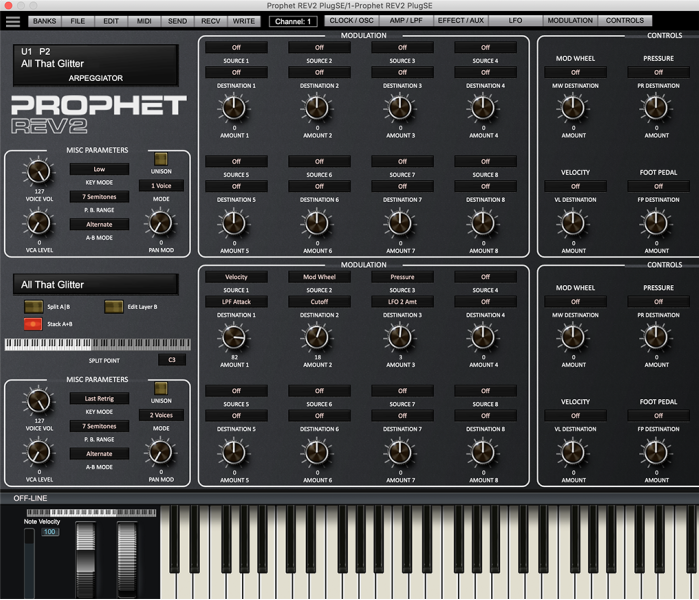699x600 pixels.
Task: Open DESTINATION 2 dropdown showing Cutoff
Action: pyautogui.click(x=319, y=302)
